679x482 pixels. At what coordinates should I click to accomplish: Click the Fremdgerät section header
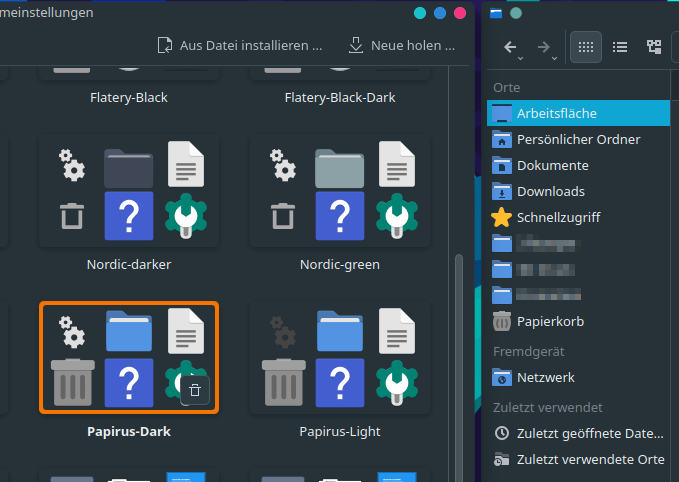(x=528, y=352)
